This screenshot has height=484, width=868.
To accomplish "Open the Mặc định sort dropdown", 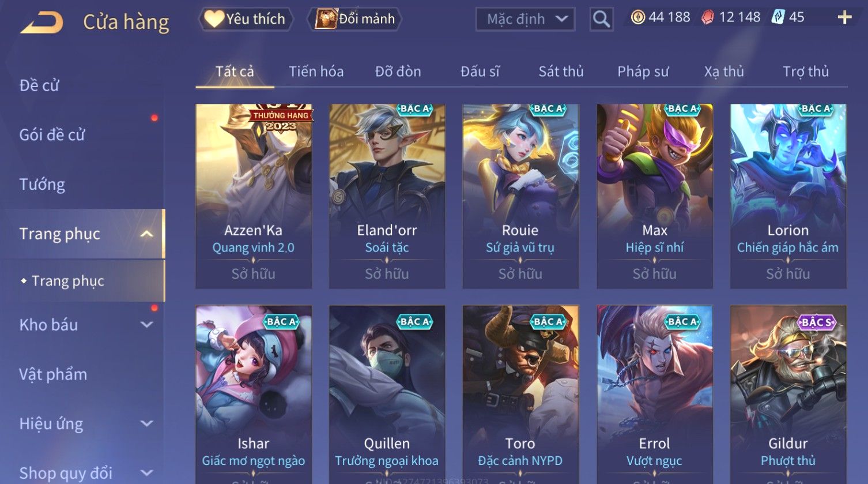I will pos(525,19).
